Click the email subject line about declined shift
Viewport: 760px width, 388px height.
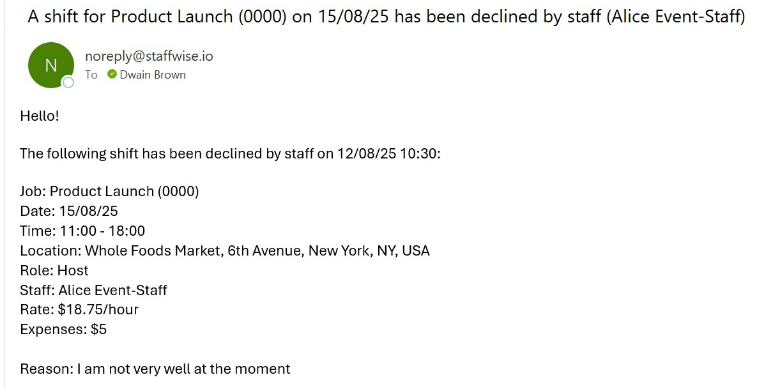point(386,17)
